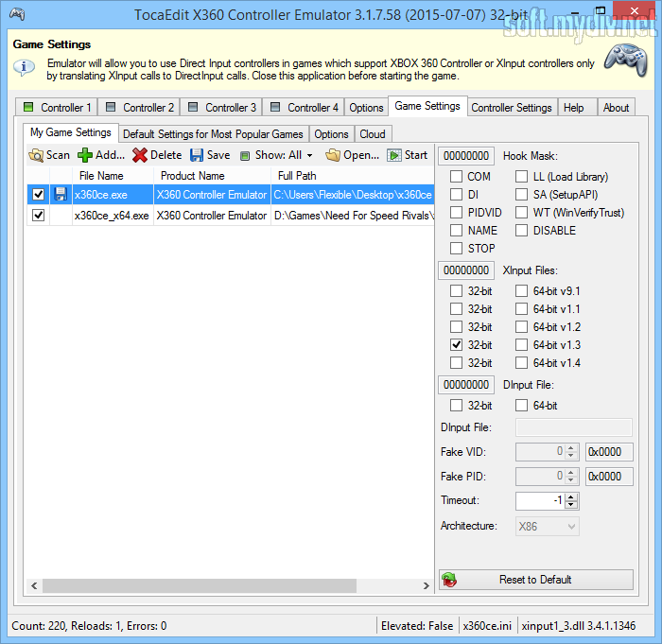Click the folder Open icon

[x=333, y=155]
